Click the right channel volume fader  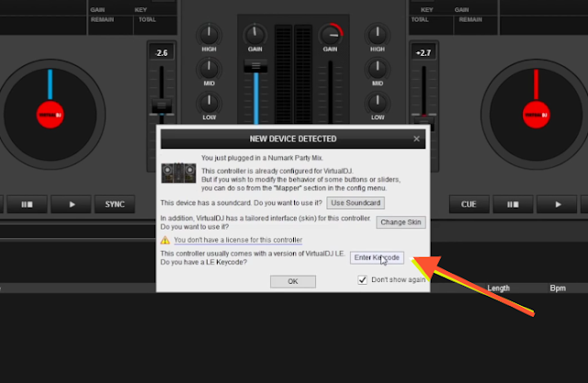pos(331,93)
